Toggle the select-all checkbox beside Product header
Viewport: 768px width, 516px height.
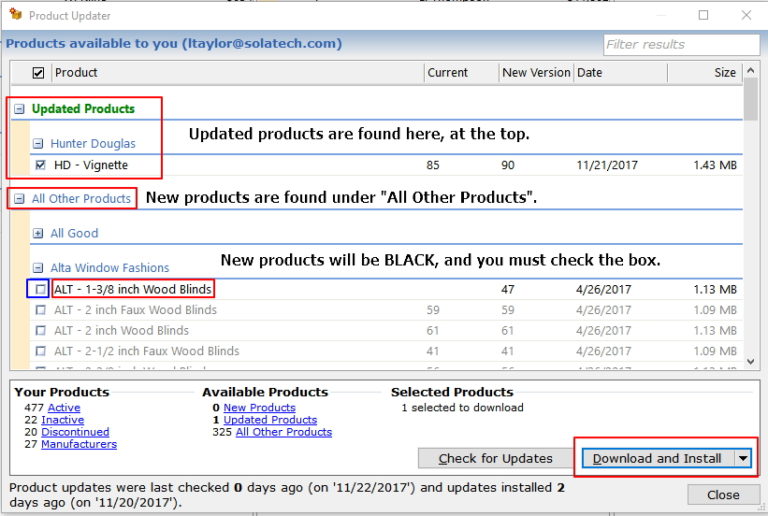pos(38,73)
